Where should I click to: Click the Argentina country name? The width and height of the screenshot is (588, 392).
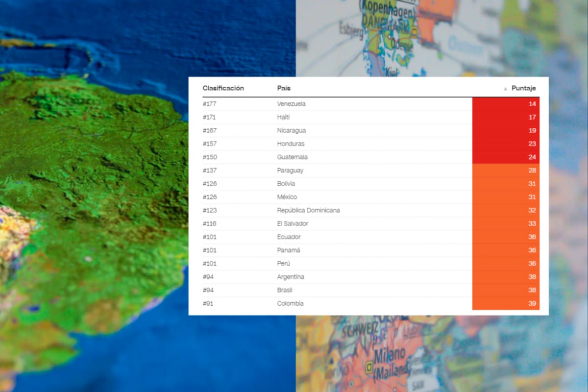pyautogui.click(x=290, y=277)
